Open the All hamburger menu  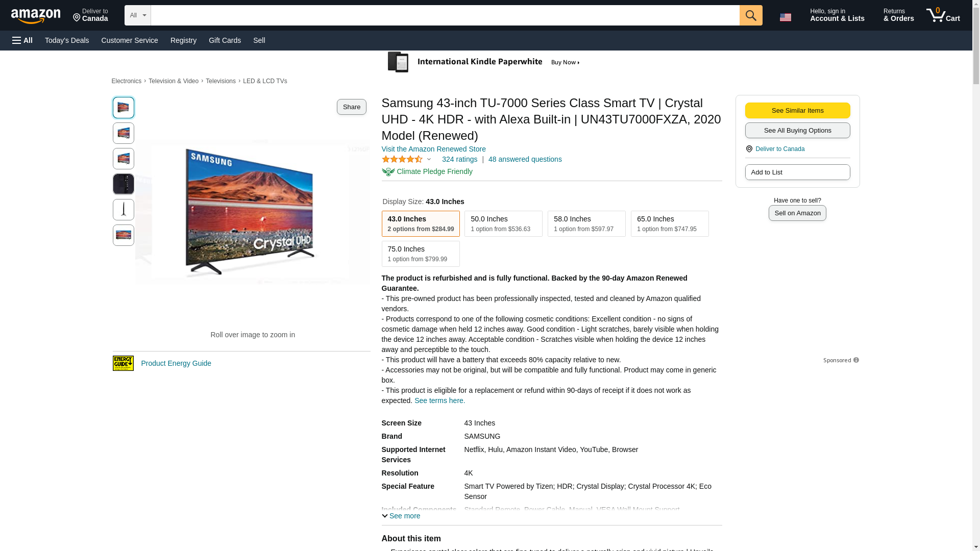pos(22,40)
